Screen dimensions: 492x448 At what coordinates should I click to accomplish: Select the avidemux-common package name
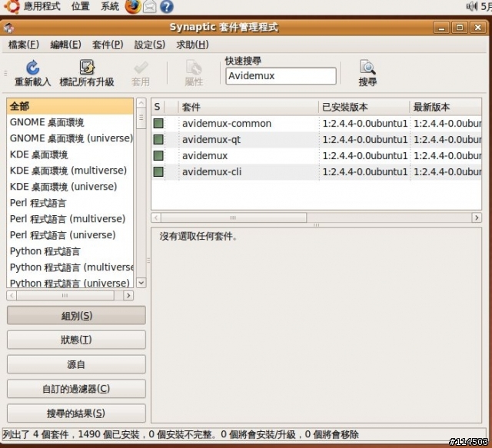point(227,124)
